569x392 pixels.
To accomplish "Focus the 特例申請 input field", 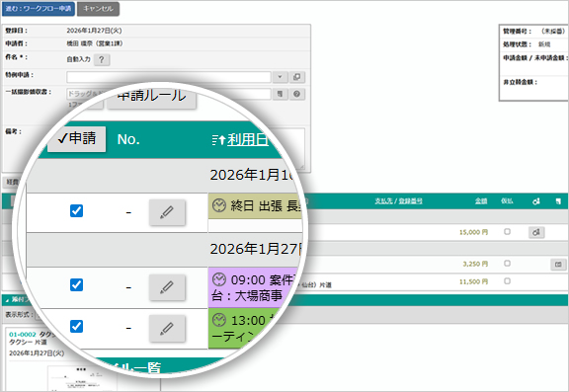I will [x=169, y=77].
